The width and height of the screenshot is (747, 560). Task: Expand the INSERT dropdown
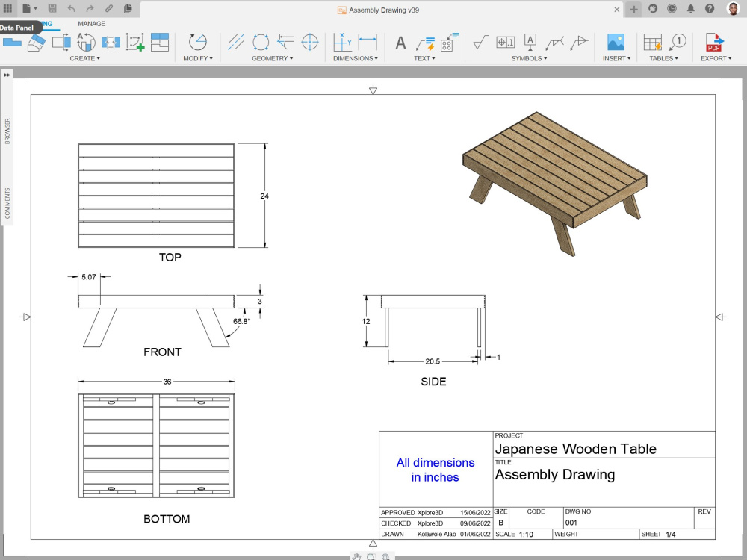point(616,58)
